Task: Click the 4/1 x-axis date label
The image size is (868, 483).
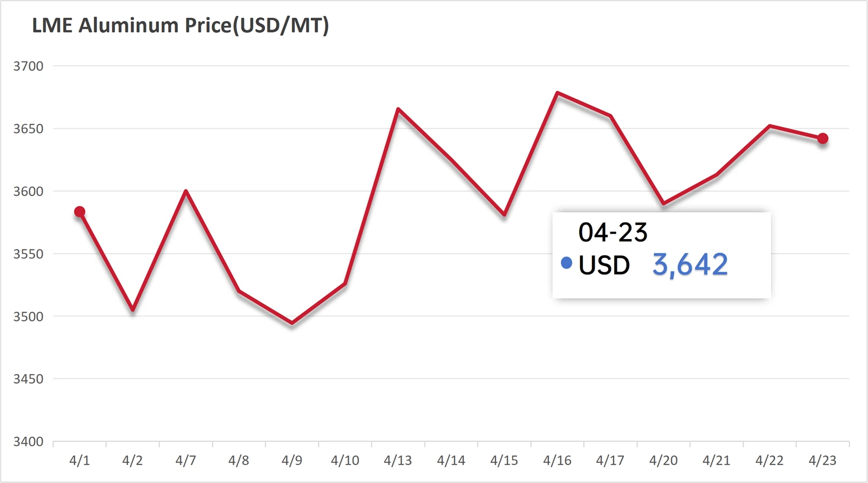Action: [80, 461]
